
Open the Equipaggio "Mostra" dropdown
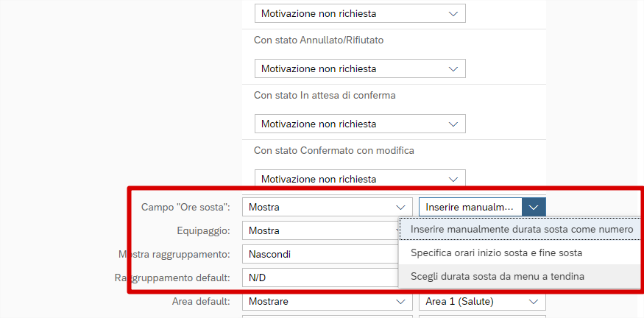320,230
